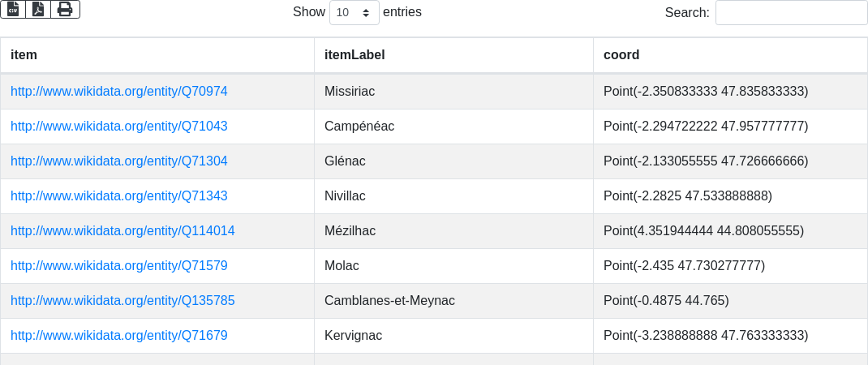Click the Kervignac label cell

353,336
